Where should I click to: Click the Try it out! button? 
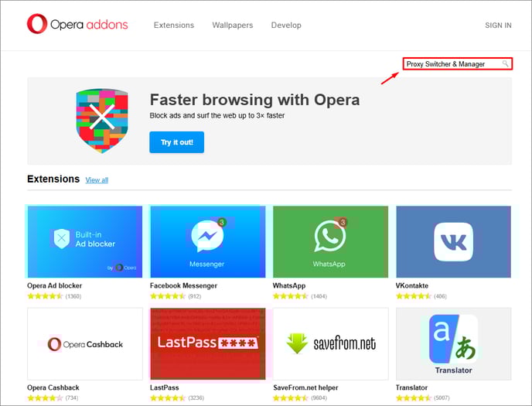177,142
